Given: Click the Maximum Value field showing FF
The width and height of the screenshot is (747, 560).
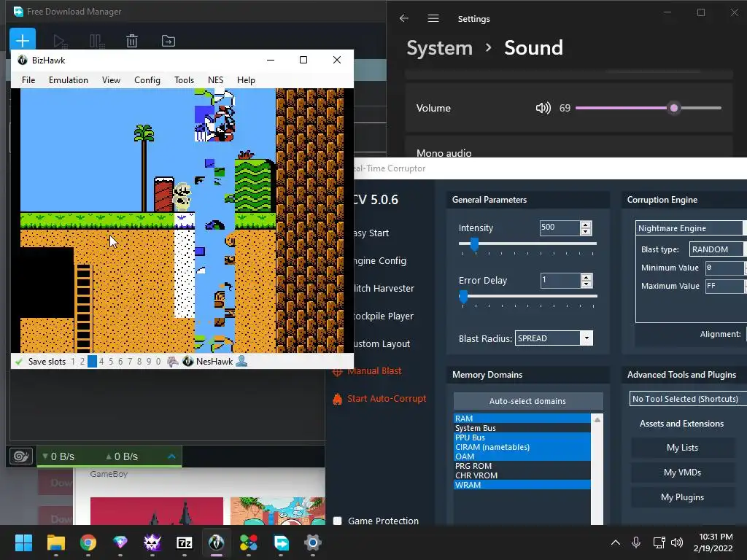Looking at the screenshot, I should coord(726,286).
